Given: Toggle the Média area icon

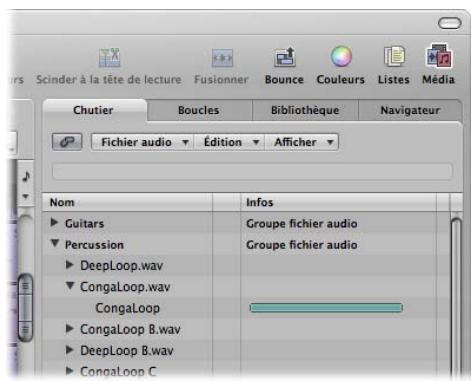Looking at the screenshot, I should pyautogui.click(x=438, y=56).
